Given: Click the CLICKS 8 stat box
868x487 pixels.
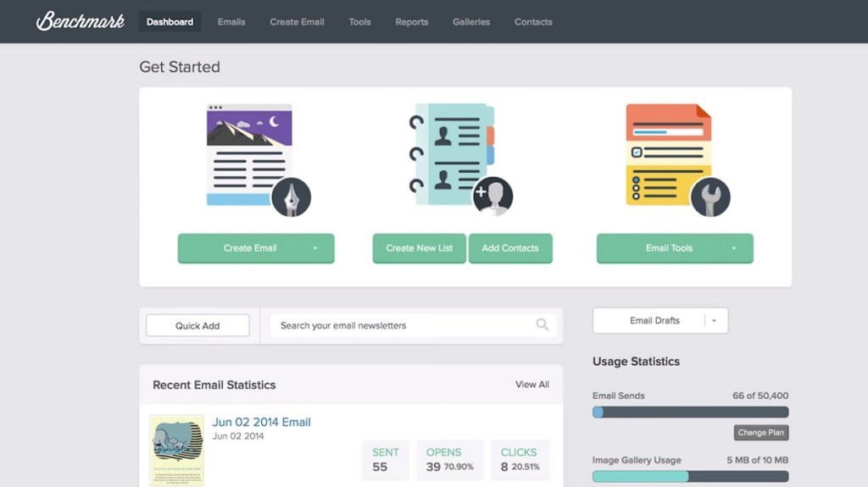Looking at the screenshot, I should coord(520,460).
